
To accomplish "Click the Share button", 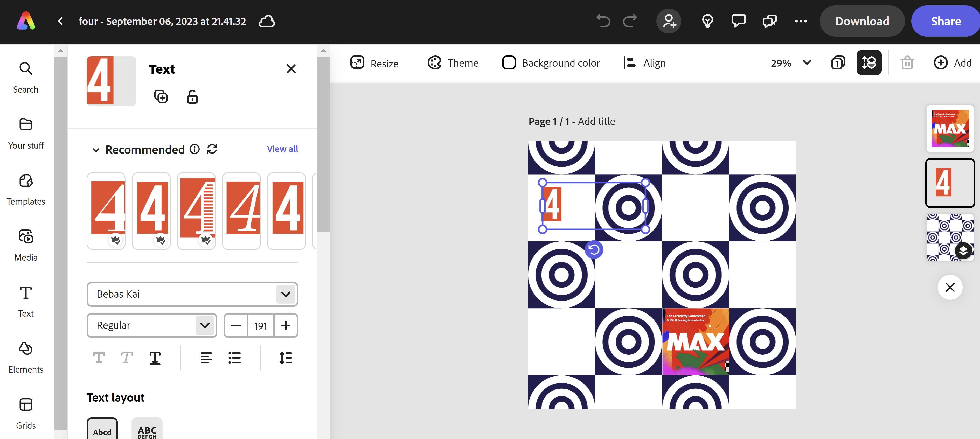I will 946,21.
